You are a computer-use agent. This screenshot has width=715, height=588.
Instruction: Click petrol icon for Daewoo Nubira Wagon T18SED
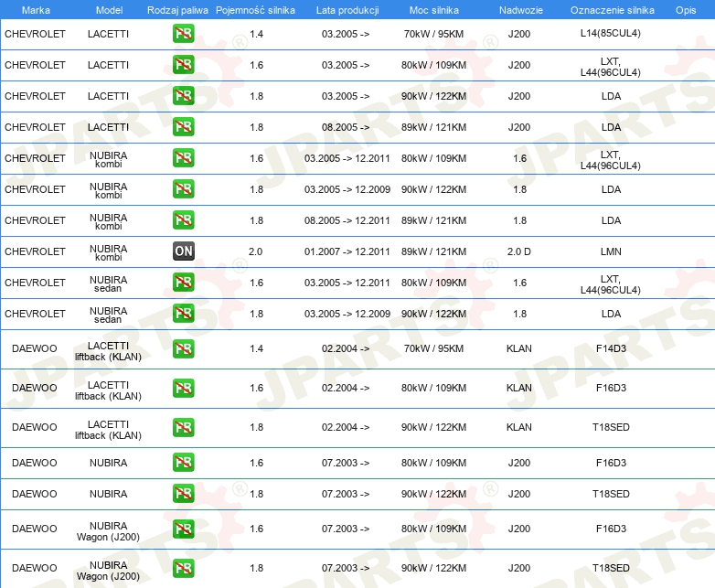183,568
